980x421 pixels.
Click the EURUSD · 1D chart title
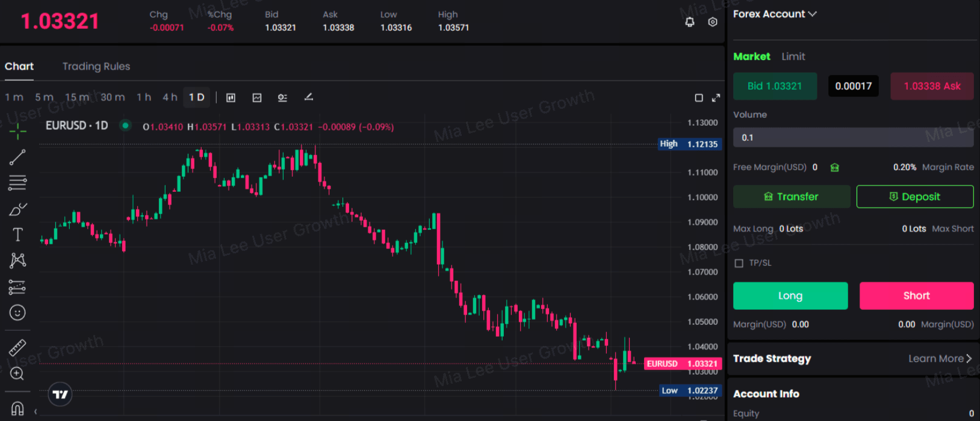(x=77, y=126)
